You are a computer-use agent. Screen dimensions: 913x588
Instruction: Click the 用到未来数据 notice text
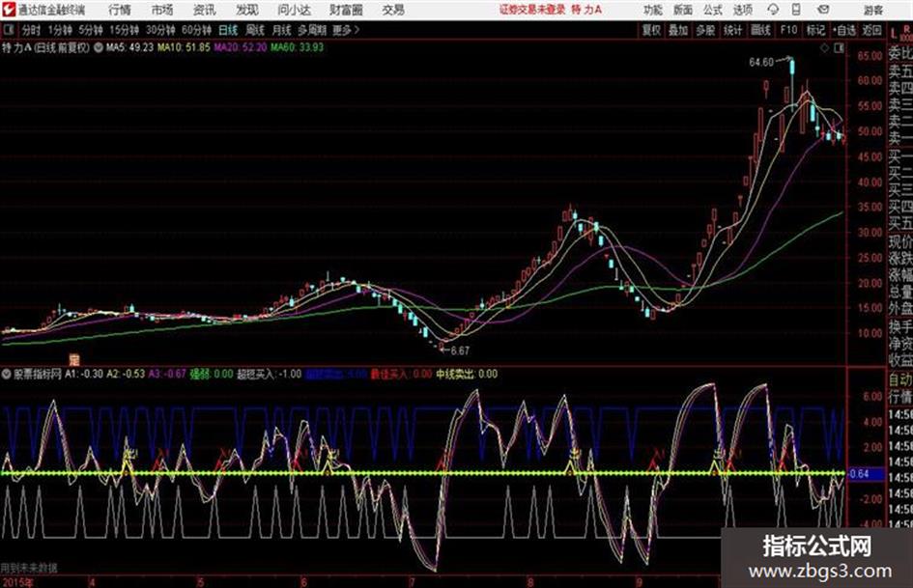coord(29,568)
